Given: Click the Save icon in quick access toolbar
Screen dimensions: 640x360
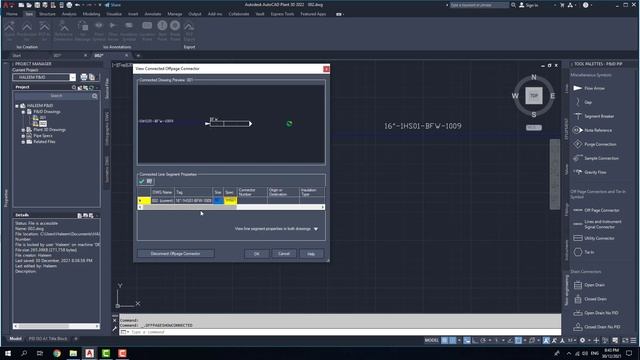Looking at the screenshot, I should tap(37, 5).
